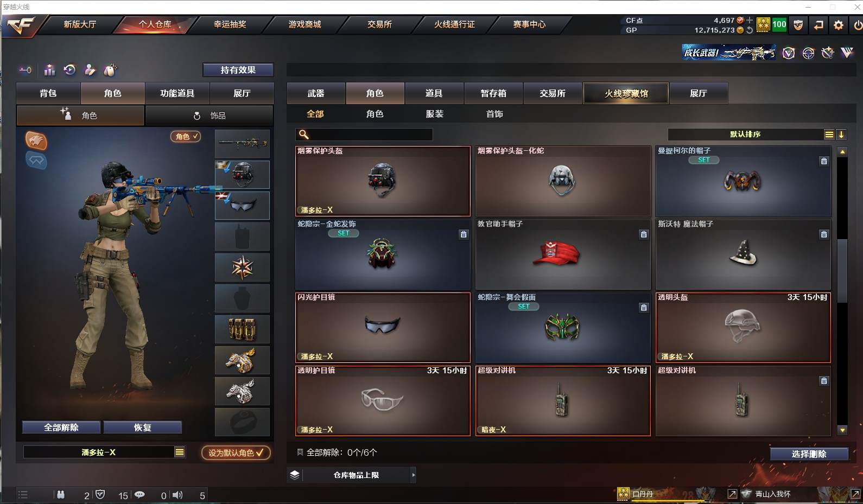Click the power exit icon

pos(858,25)
